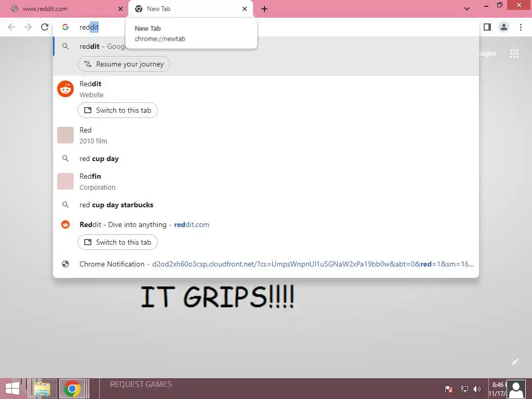
Task: Click the small Reddit favicon beside Dive into anything
Action: [x=65, y=224]
